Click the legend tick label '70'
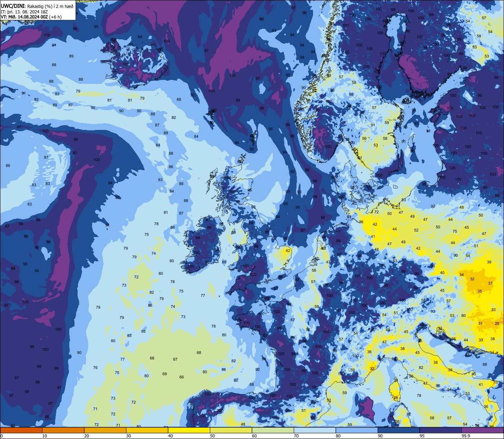The width and height of the screenshot is (504, 439). 296,436
